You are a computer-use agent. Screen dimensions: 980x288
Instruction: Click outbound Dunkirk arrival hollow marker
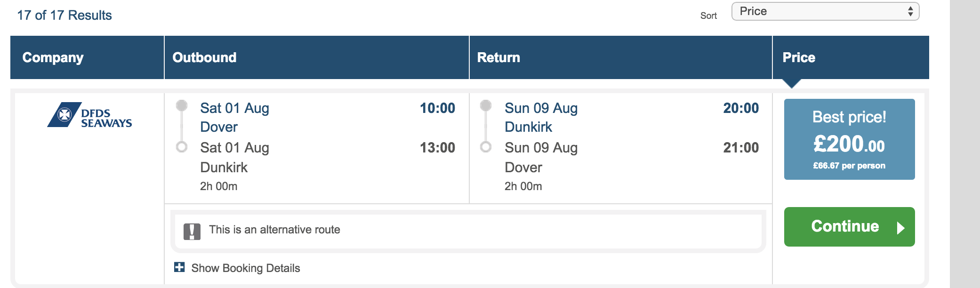(x=182, y=147)
